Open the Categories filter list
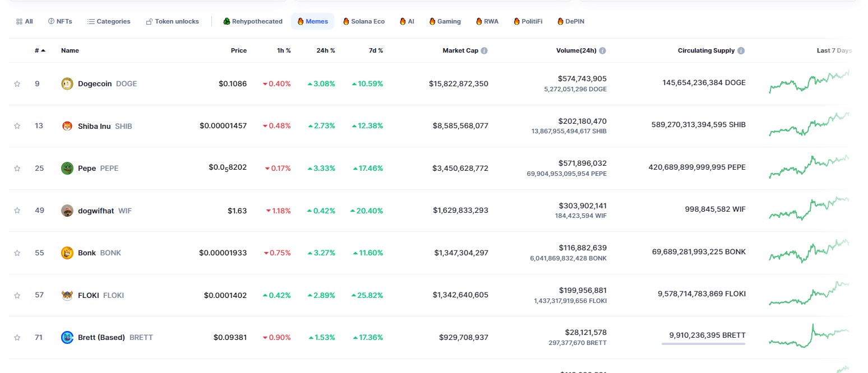This screenshot has height=373, width=868. click(x=109, y=21)
